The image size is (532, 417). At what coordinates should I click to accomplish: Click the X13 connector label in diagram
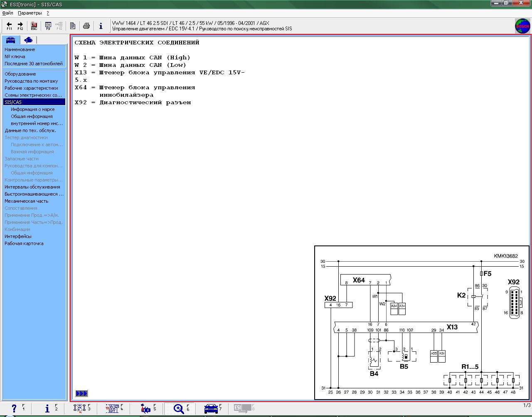(452, 327)
